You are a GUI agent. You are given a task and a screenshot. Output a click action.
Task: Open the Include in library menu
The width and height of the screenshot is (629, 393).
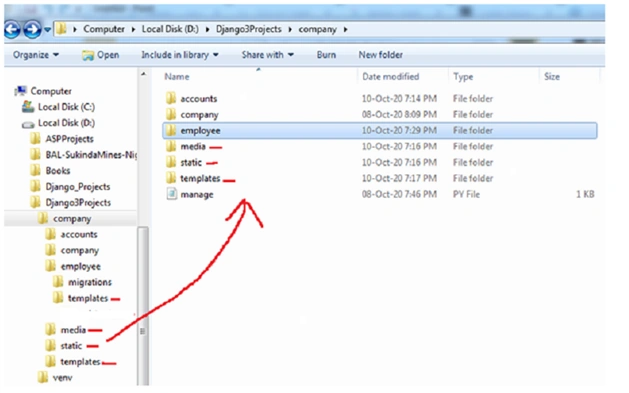click(180, 55)
